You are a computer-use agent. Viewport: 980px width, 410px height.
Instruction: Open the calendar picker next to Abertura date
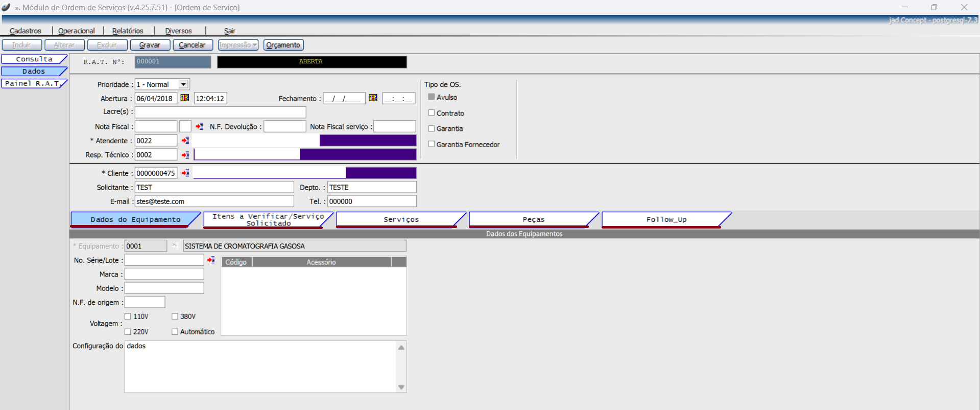point(185,98)
